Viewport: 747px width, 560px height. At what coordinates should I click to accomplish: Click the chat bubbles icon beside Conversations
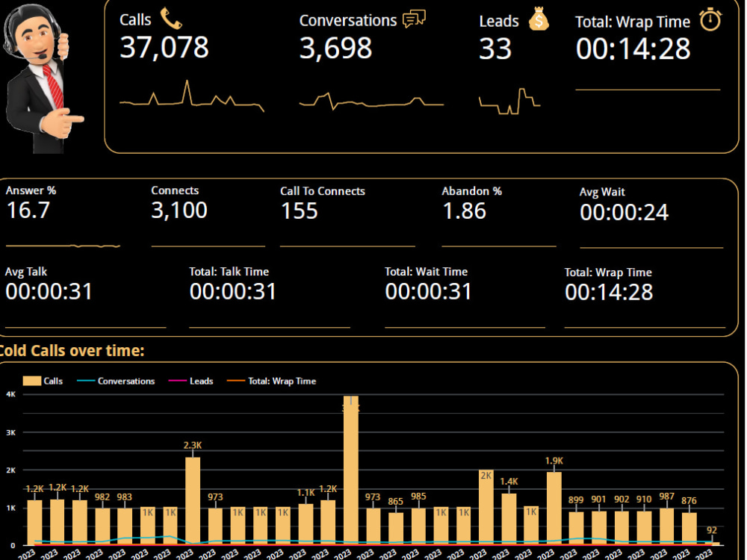tap(414, 19)
